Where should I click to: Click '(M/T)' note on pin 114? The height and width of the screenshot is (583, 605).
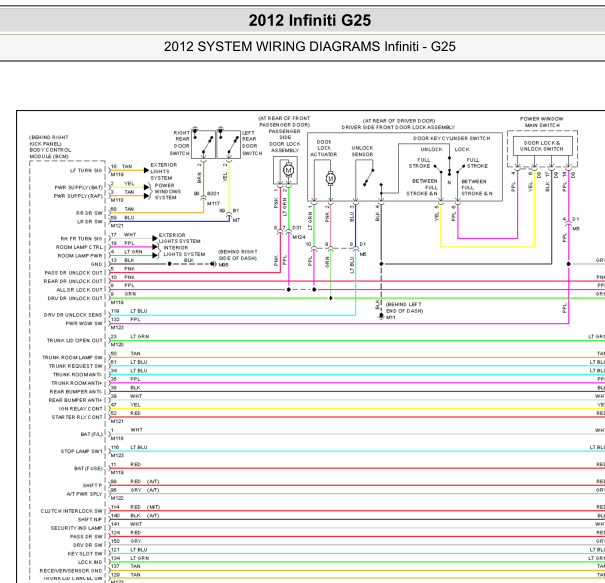tap(154, 507)
